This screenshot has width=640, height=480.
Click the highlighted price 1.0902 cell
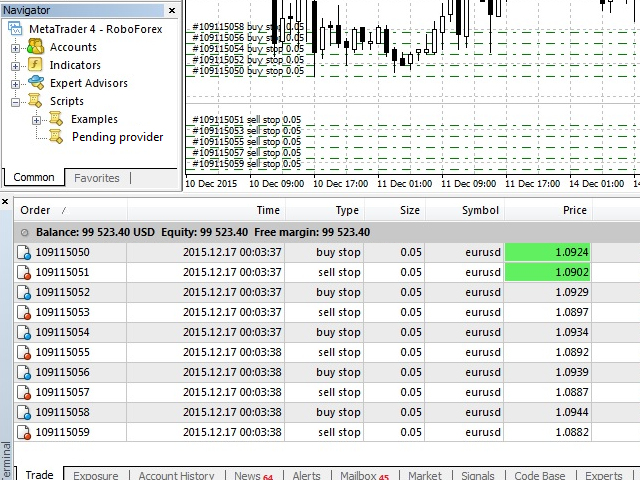547,272
